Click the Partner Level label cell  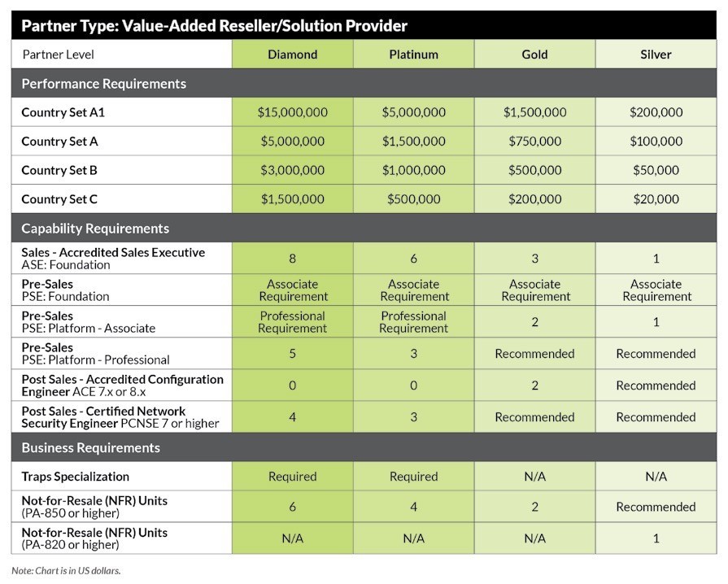pos(58,54)
